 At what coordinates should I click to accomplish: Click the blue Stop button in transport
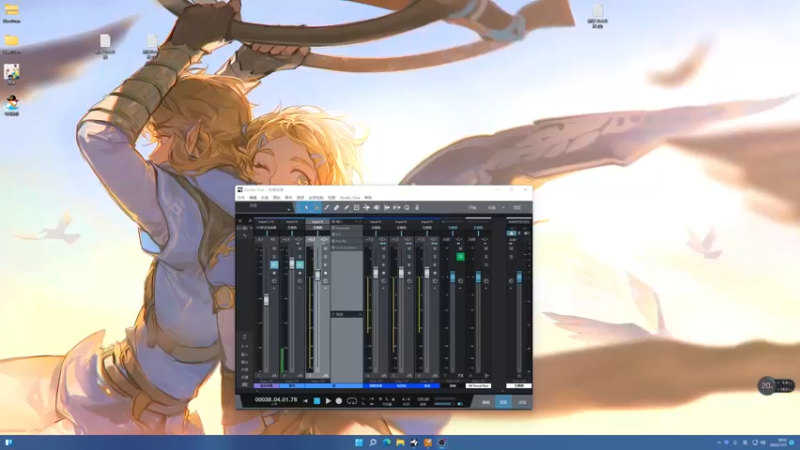pos(317,401)
